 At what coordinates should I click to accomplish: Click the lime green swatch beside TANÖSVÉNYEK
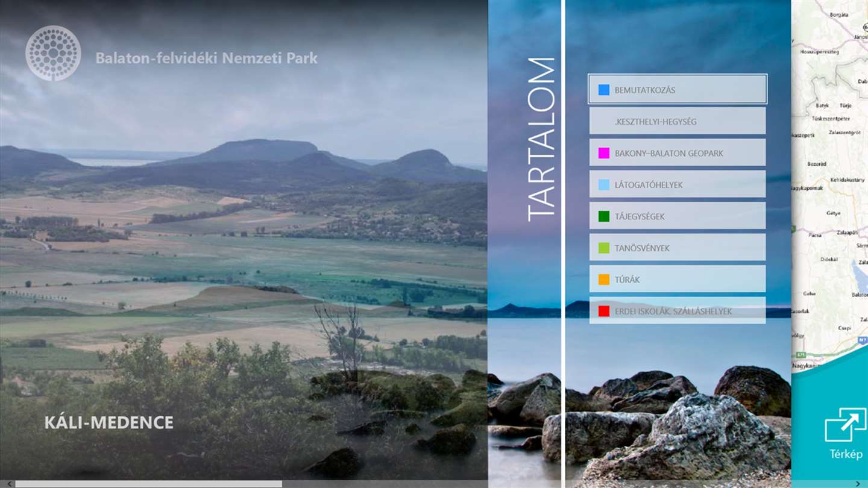[x=604, y=248]
